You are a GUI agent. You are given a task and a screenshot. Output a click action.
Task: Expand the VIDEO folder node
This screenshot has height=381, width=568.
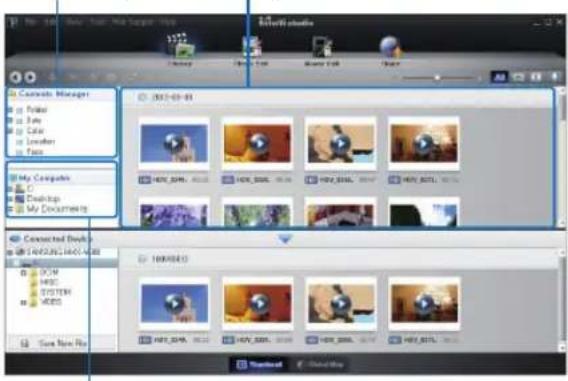coord(24,302)
